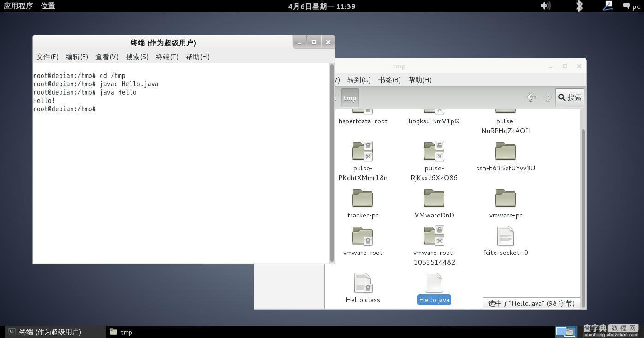This screenshot has width=644, height=338.
Task: Open the pulse-RjKsxJ6XzQ86 folder icon
Action: 434,151
